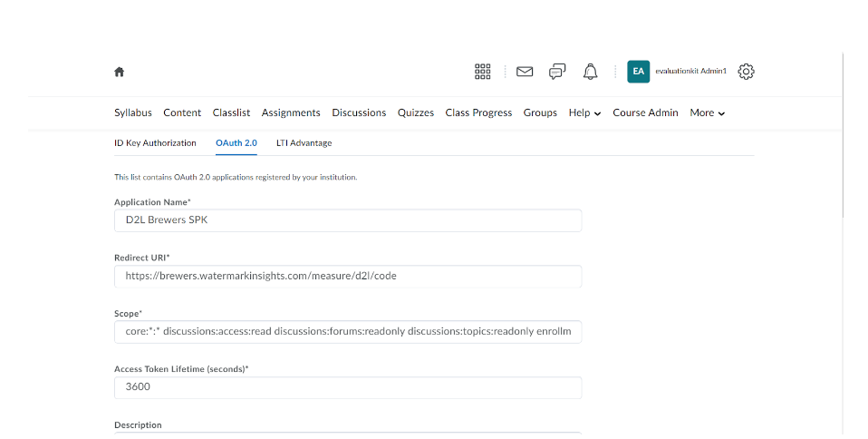This screenshot has height=439, width=868.
Task: Select the OAuth 2.0 tab
Action: (236, 143)
